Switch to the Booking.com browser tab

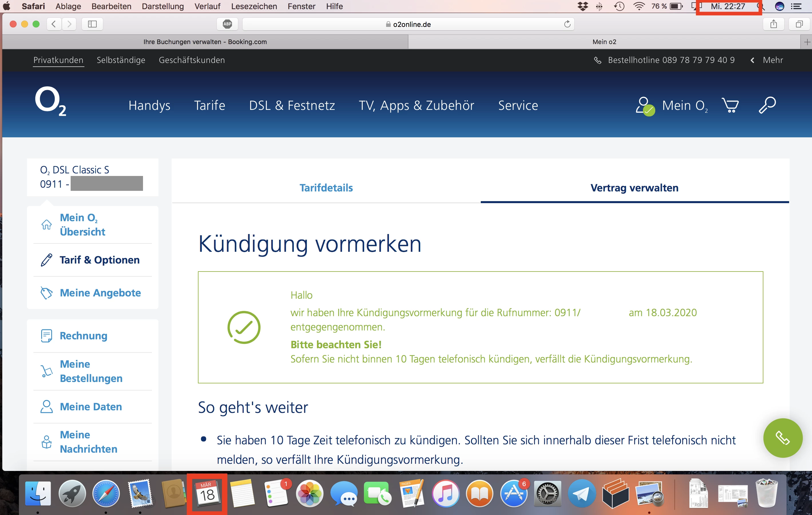click(x=205, y=42)
